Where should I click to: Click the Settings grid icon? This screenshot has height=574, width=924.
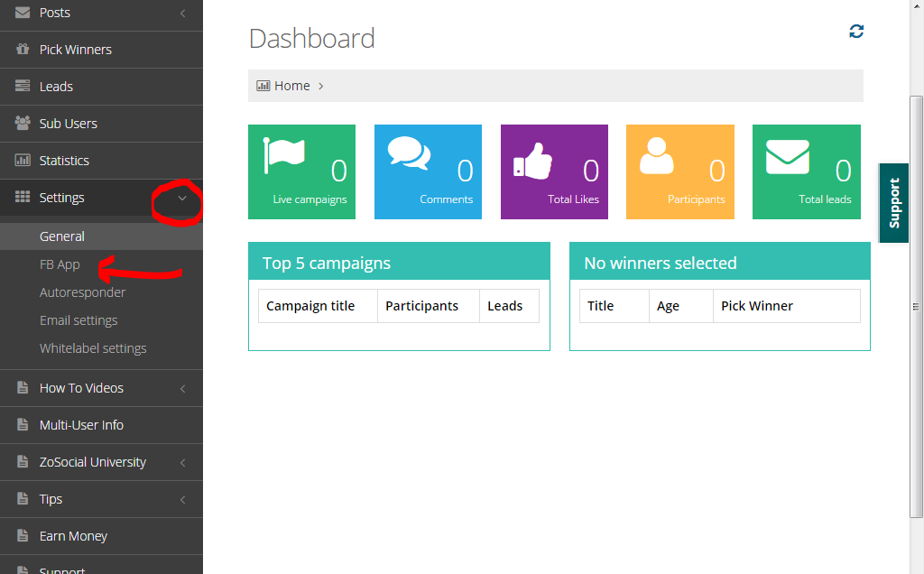[x=23, y=197]
